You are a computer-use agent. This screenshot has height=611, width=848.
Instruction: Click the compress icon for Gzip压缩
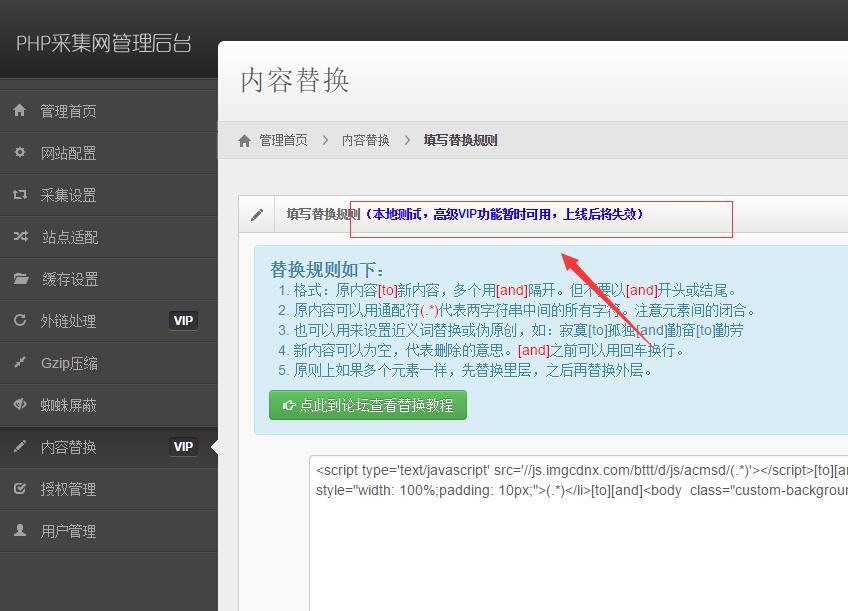pyautogui.click(x=19, y=362)
